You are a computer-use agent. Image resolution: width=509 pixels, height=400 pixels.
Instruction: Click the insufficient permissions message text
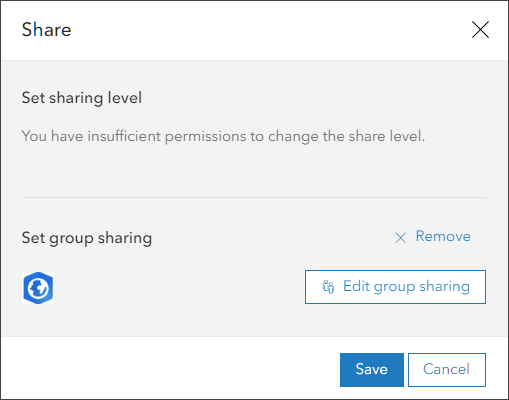223,136
